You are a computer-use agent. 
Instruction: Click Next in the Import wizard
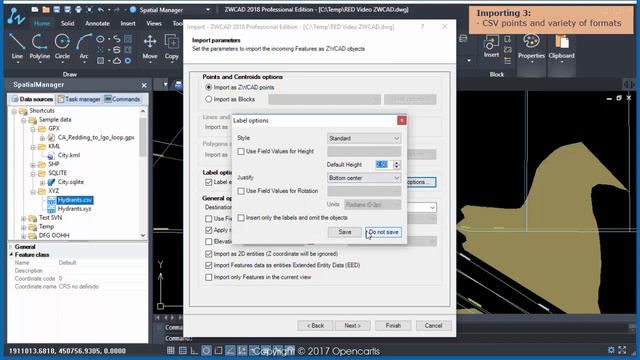[x=352, y=326]
